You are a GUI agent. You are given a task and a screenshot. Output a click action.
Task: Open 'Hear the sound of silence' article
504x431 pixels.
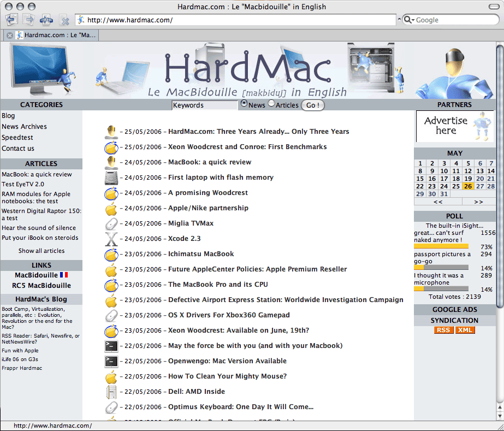[39, 228]
